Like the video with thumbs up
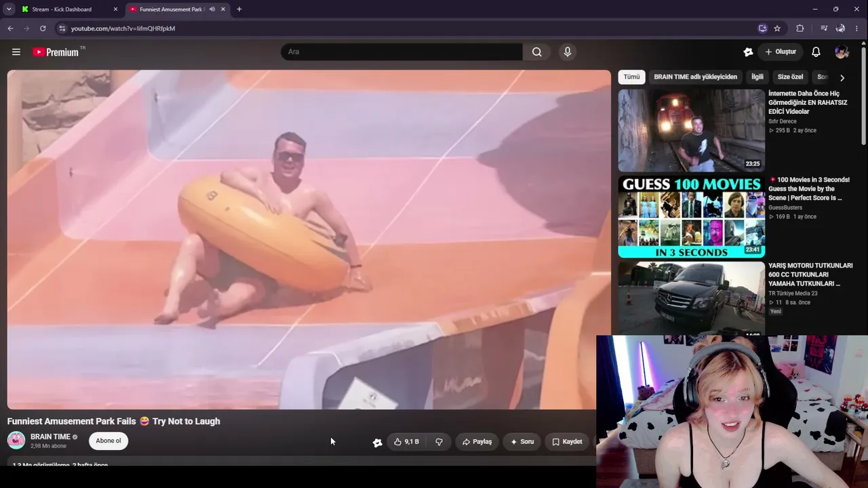 (x=406, y=442)
